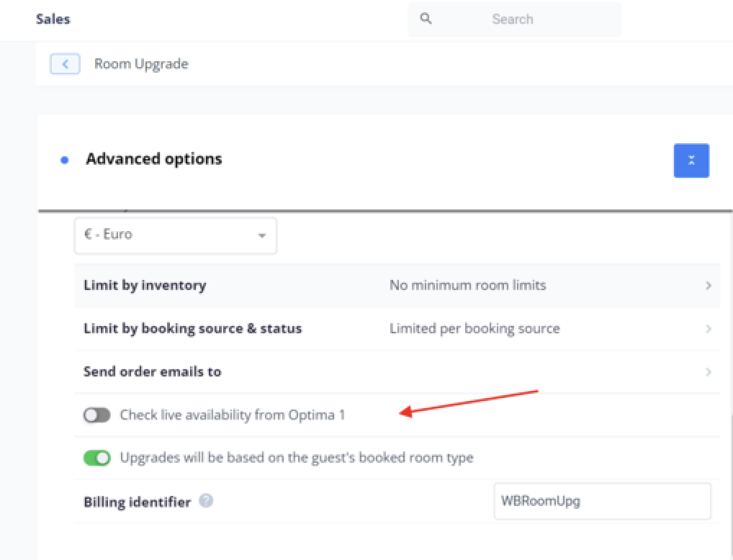This screenshot has height=560, width=733.
Task: Click the Billing identifier text field
Action: [x=602, y=501]
